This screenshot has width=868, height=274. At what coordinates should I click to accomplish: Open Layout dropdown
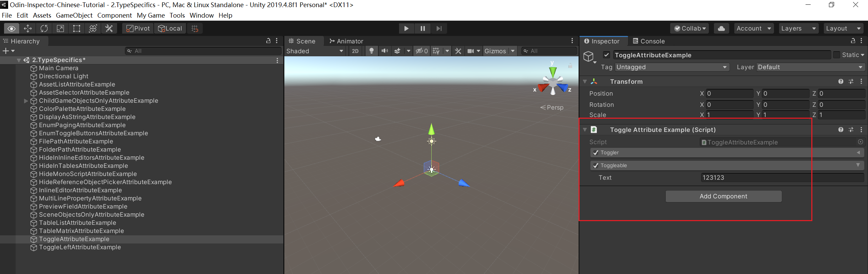pyautogui.click(x=843, y=28)
